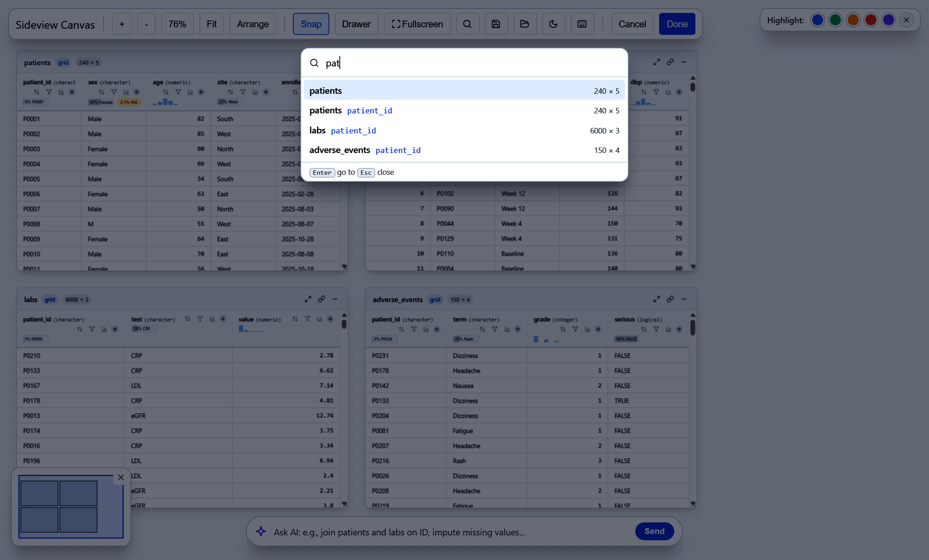Choose the labs patient_id search result

pyautogui.click(x=464, y=131)
